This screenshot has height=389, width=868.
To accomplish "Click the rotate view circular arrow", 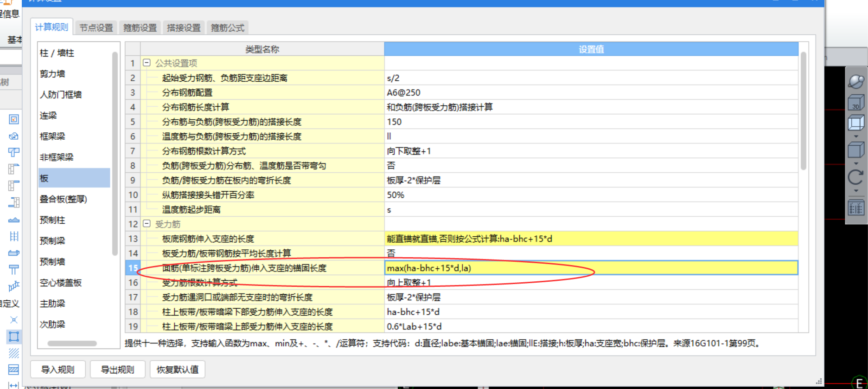I will coord(856,177).
